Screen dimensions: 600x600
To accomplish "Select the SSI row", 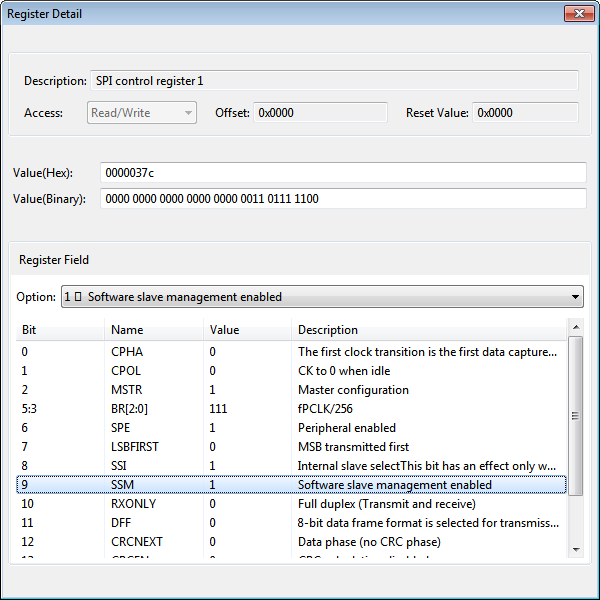I will (x=291, y=466).
